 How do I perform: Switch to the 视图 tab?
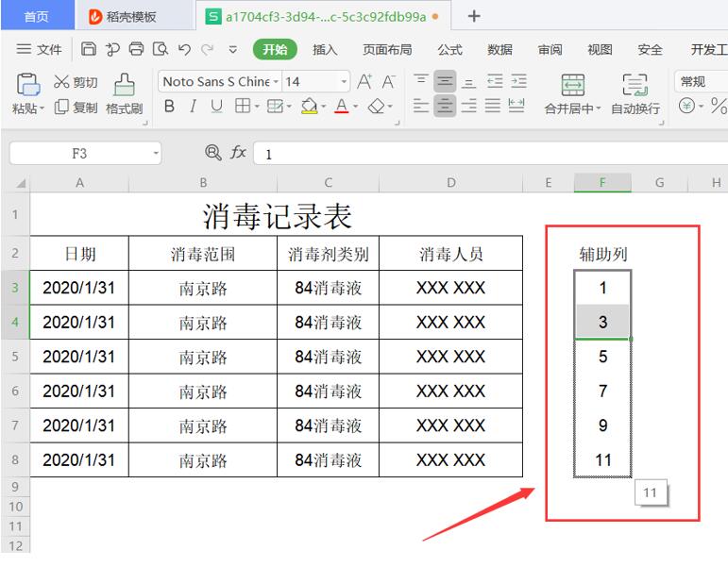tap(600, 49)
